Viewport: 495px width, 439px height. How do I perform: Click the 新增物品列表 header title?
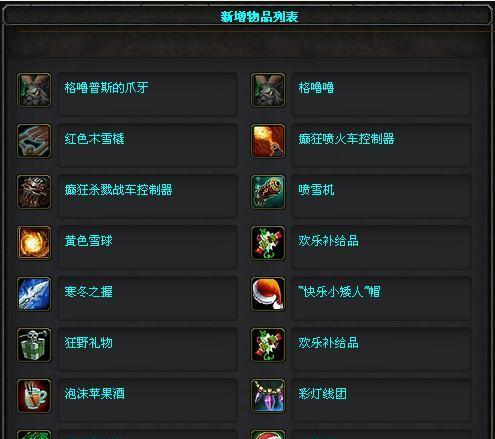[259, 16]
